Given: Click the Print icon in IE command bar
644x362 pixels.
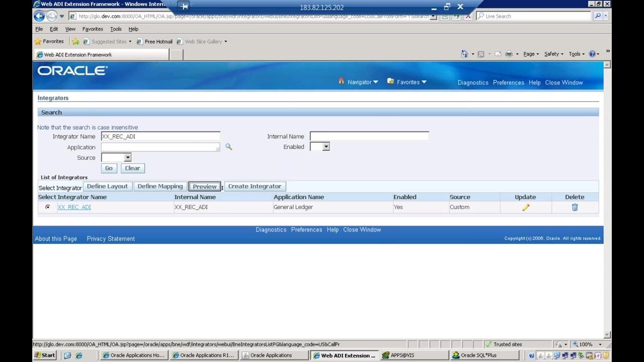Looking at the screenshot, I should click(x=509, y=54).
